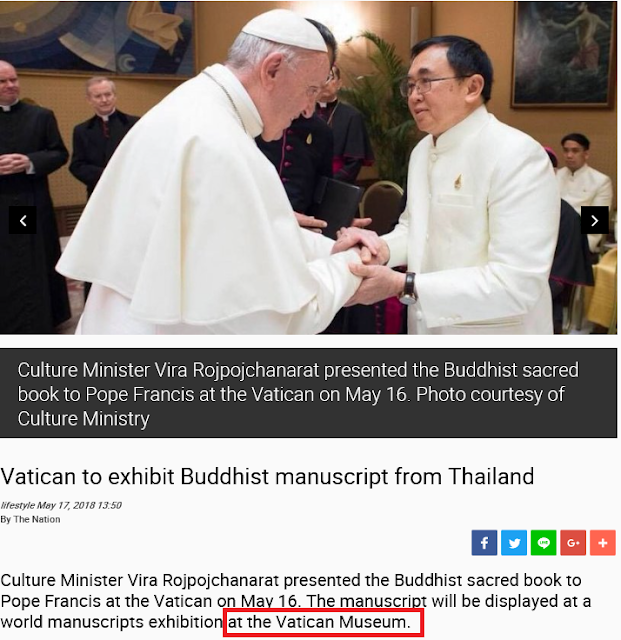621x640 pixels.
Task: Click The Nation byline
Action: click(37, 519)
